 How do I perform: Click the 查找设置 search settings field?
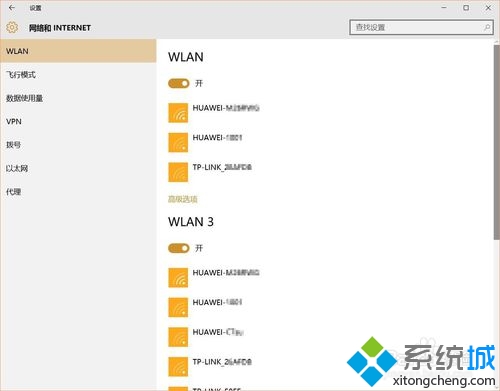(421, 27)
